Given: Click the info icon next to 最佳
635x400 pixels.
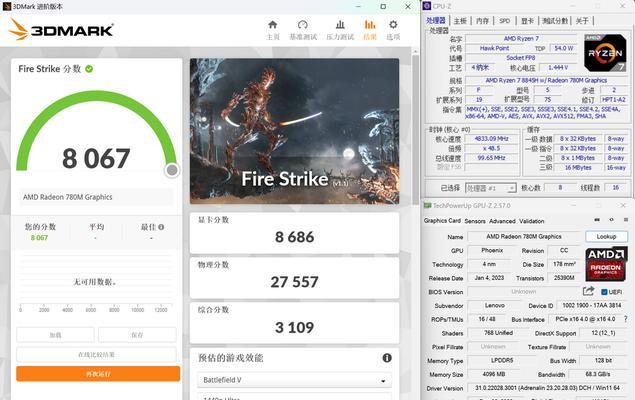Looking at the screenshot, I should (x=161, y=227).
